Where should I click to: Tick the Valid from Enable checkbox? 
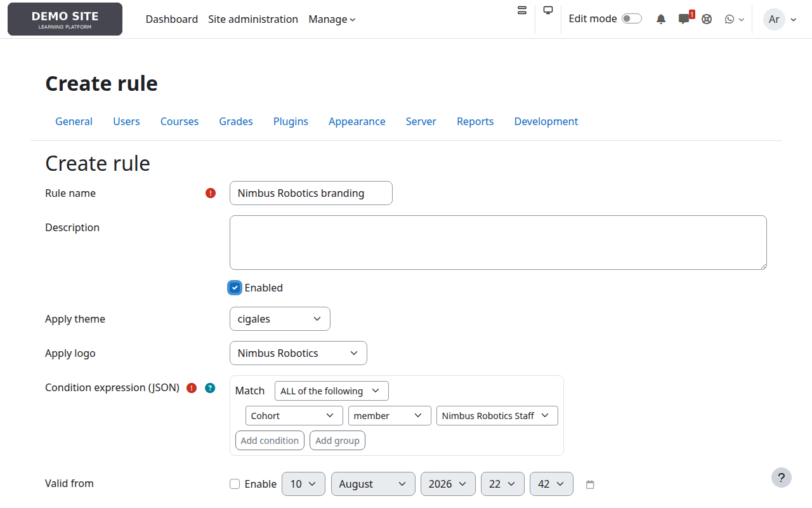(235, 484)
